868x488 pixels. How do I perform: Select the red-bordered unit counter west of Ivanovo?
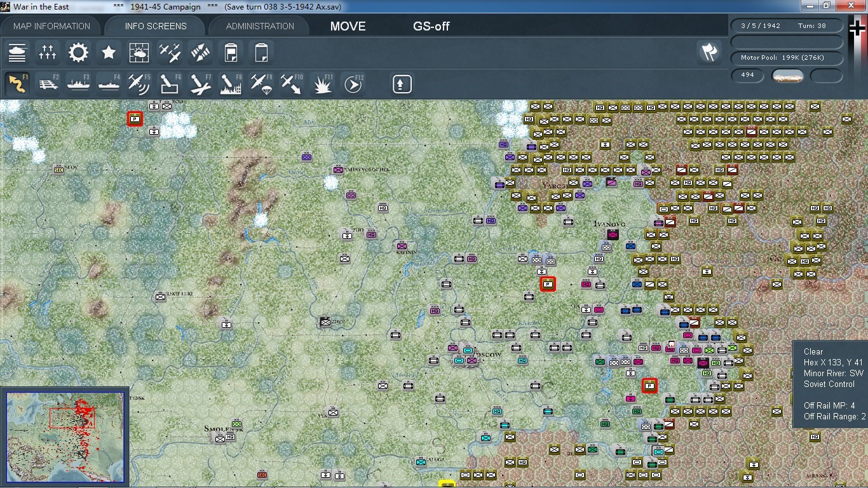pyautogui.click(x=548, y=284)
